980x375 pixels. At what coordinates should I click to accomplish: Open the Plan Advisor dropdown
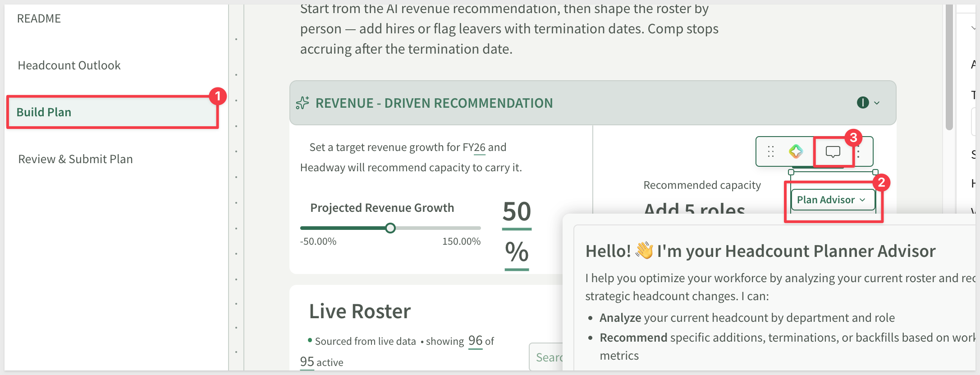pos(833,200)
